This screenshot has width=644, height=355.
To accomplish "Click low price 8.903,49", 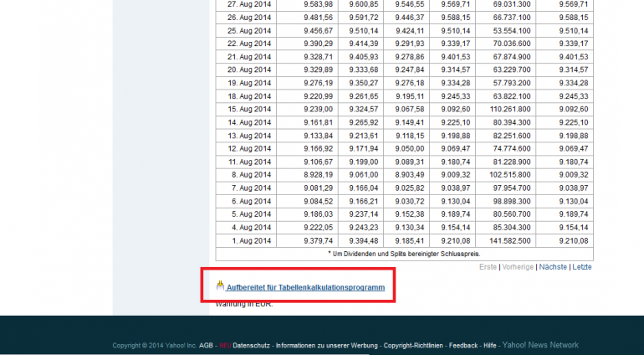I will [410, 175].
